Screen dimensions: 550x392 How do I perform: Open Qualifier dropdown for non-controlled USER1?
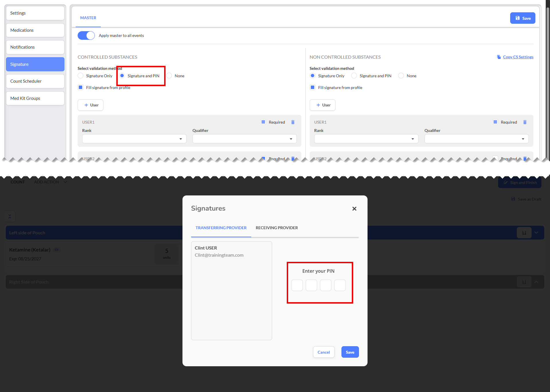[476, 139]
